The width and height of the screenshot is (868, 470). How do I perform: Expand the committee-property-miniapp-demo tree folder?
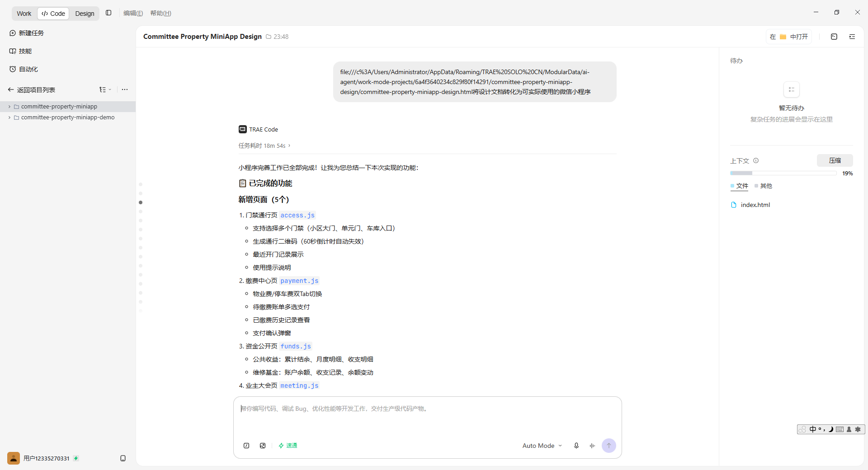point(9,117)
